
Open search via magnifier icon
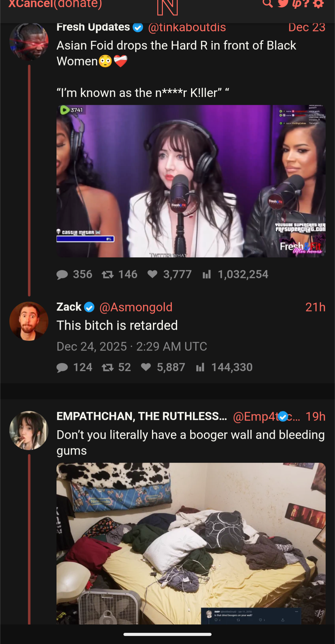click(x=268, y=4)
